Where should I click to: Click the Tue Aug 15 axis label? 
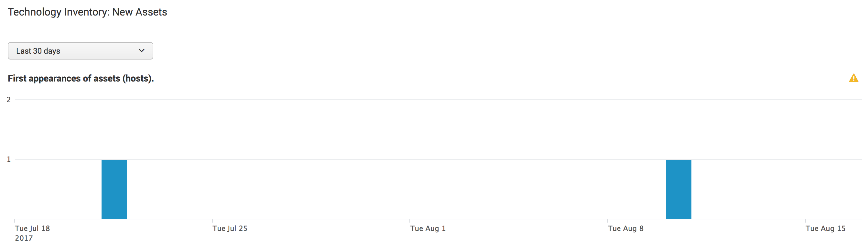[x=825, y=228]
